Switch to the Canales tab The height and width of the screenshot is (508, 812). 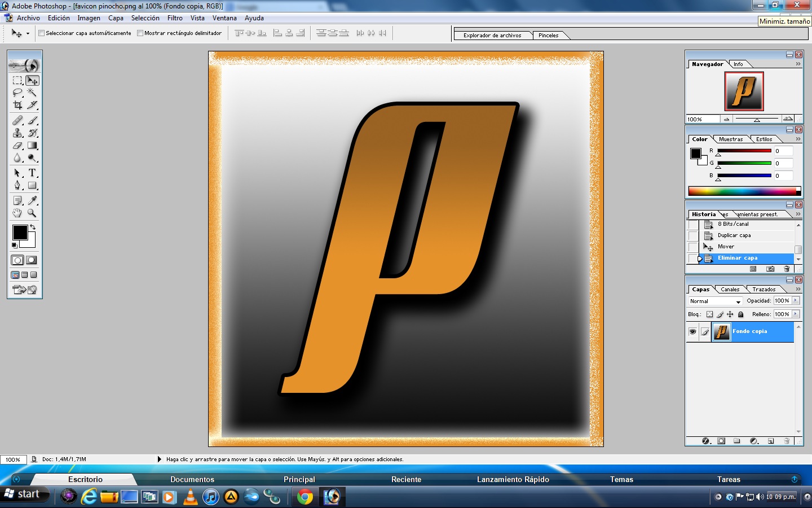coord(730,290)
